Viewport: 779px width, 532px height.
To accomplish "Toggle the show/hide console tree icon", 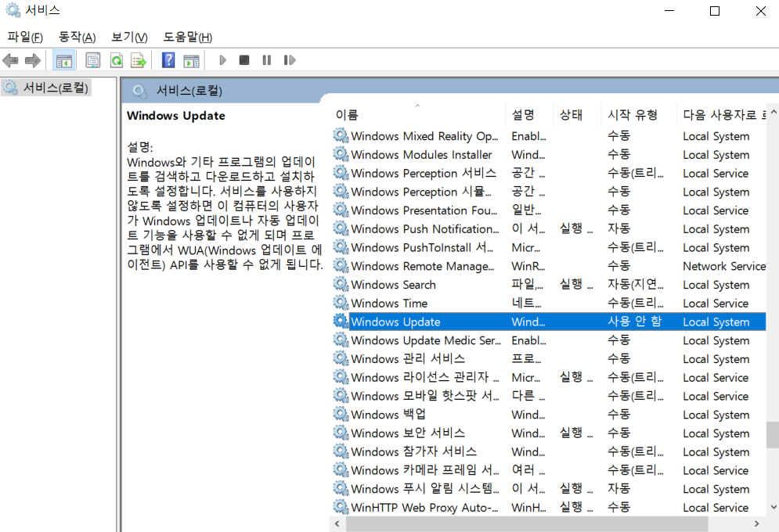I will click(64, 60).
